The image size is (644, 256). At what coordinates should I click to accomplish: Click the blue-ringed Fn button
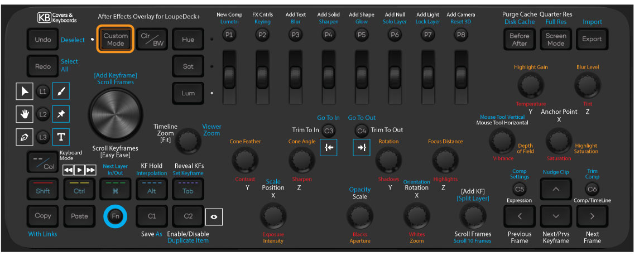(x=115, y=216)
